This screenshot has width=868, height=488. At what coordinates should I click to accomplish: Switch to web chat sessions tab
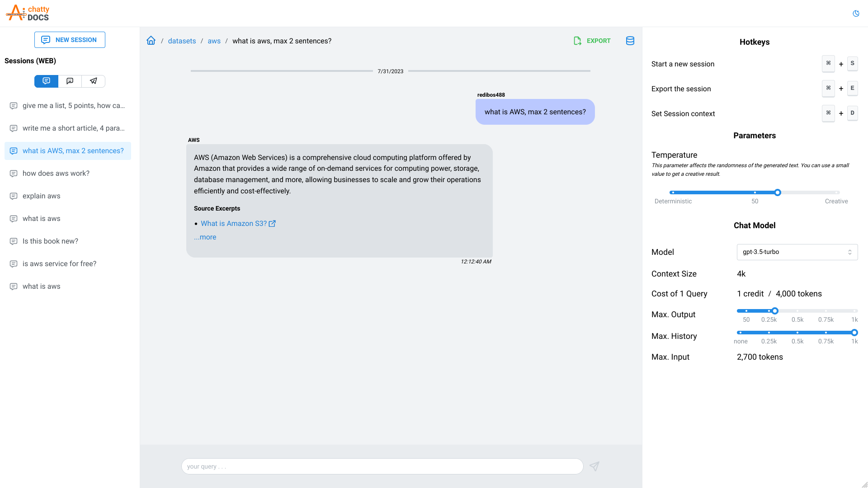click(46, 81)
